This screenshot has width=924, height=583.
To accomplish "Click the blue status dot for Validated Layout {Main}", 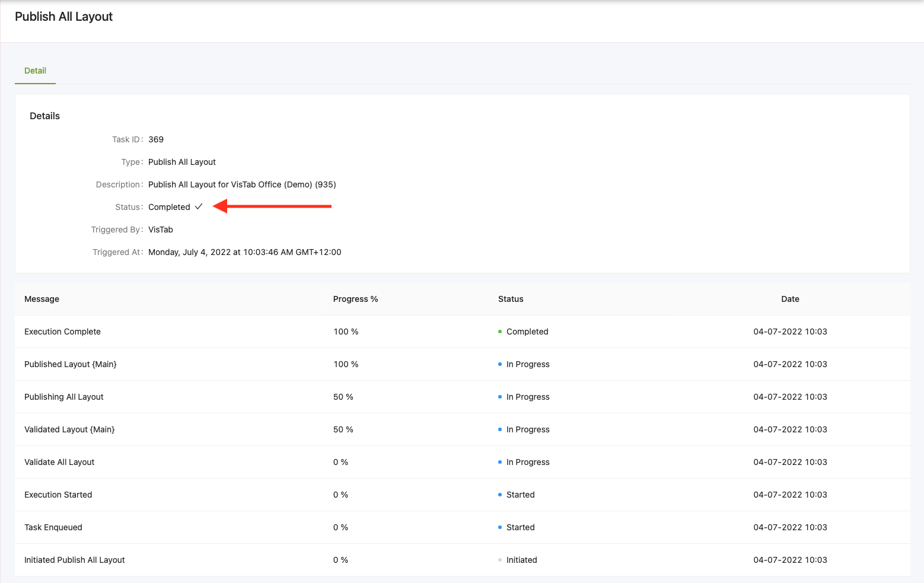I will pyautogui.click(x=500, y=429).
